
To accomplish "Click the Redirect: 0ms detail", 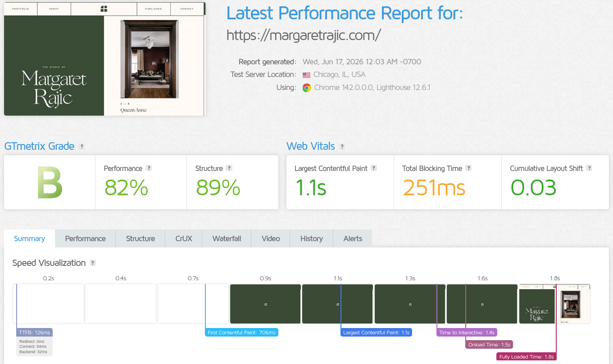I will [x=32, y=342].
